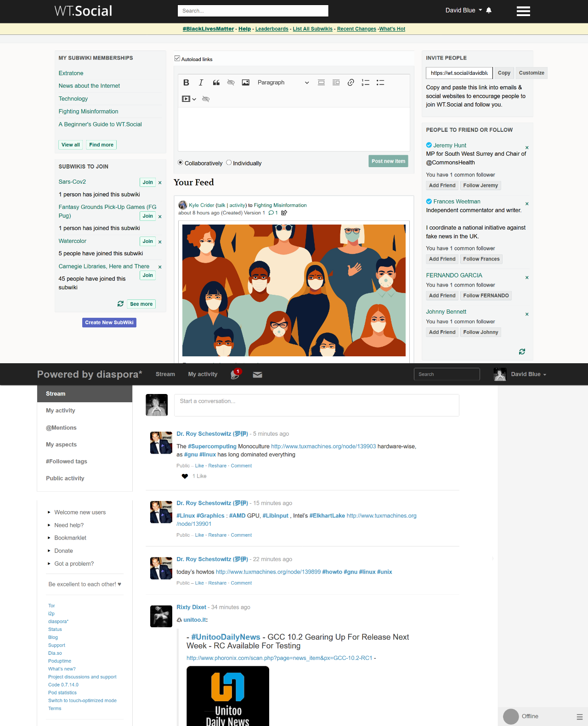Select Stream in diaspora sidebar
This screenshot has width=588, height=726.
[85, 394]
